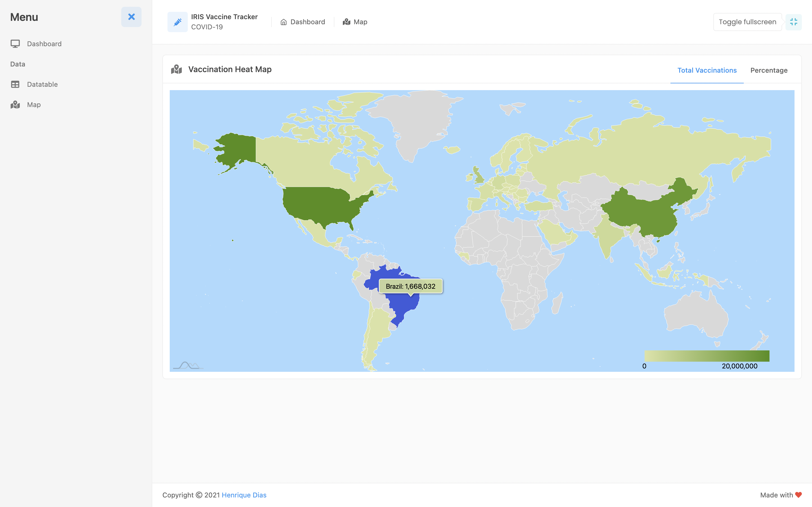Click the Toggle fullscreen button
Screen dimensions: 812x507
pos(747,22)
